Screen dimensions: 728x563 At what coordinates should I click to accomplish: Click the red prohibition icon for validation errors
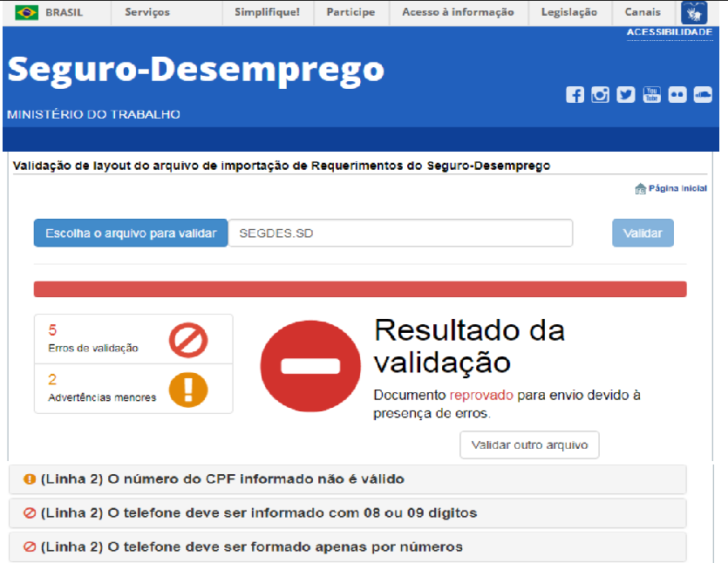tap(188, 340)
